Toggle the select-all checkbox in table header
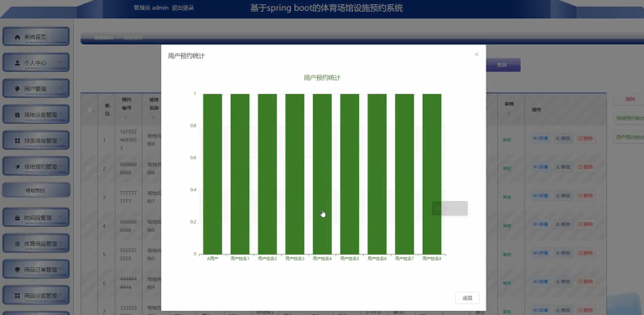644x315 pixels. click(x=90, y=110)
